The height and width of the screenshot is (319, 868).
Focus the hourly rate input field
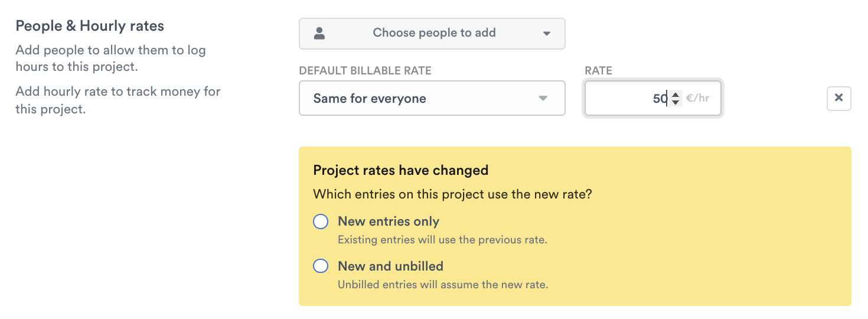pyautogui.click(x=626, y=99)
